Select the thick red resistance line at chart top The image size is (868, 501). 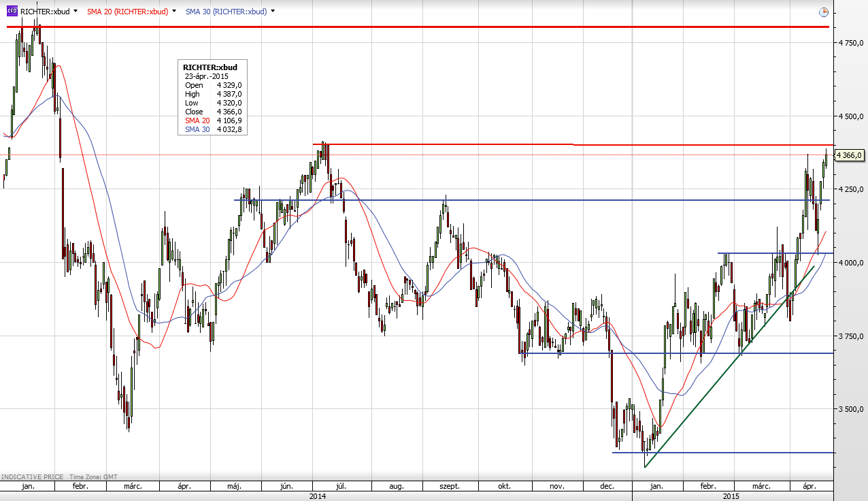tap(418, 27)
